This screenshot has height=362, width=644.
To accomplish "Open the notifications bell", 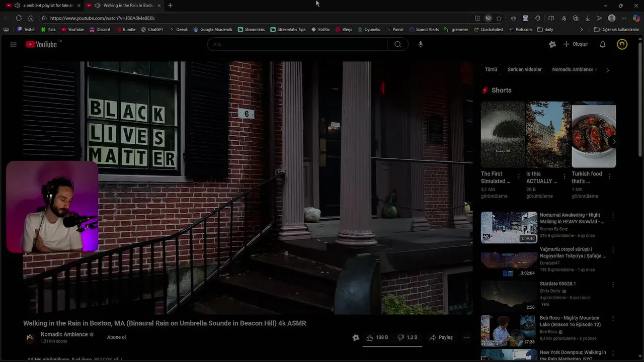I will 603,44.
